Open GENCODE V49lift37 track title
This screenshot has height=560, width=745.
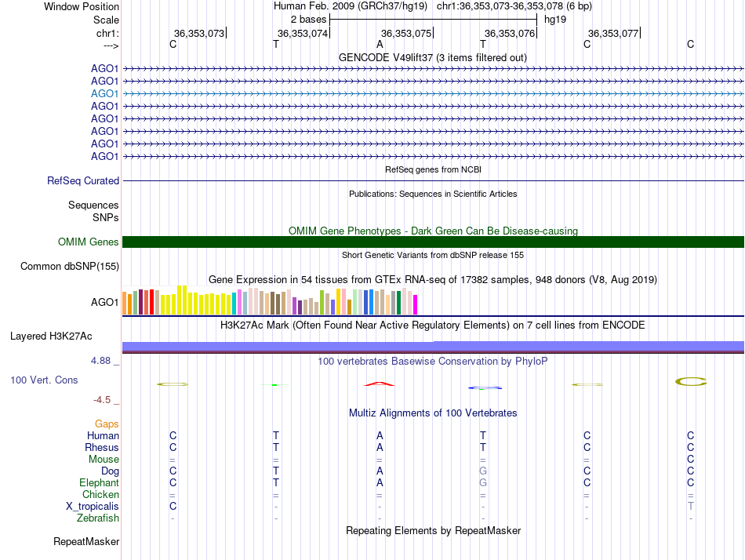click(433, 57)
